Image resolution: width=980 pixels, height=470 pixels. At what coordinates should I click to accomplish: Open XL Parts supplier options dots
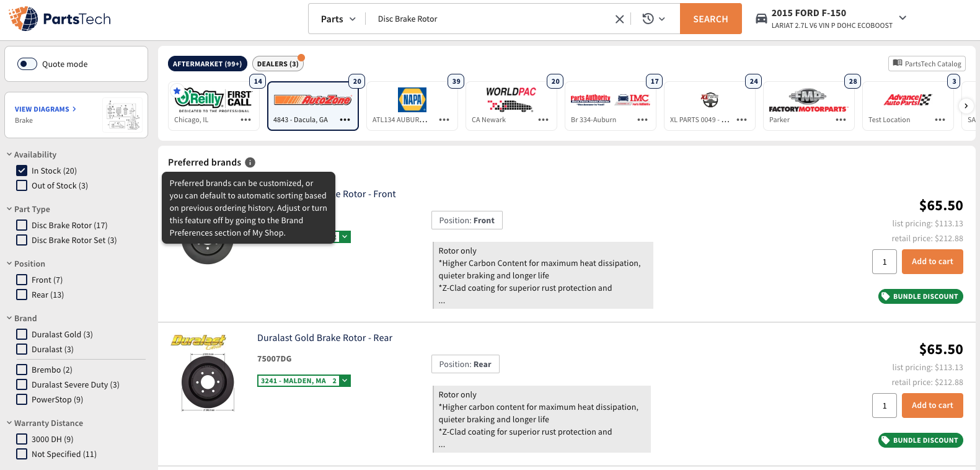point(742,120)
